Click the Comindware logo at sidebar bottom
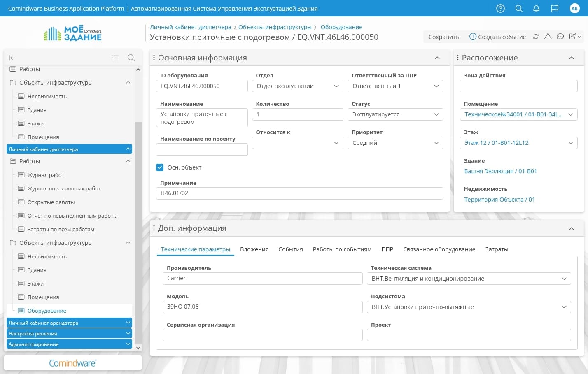588x374 pixels. pos(73,363)
